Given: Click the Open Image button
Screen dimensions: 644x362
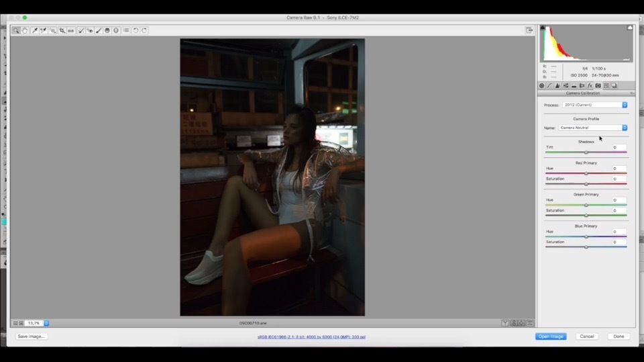Looking at the screenshot, I should (551, 336).
